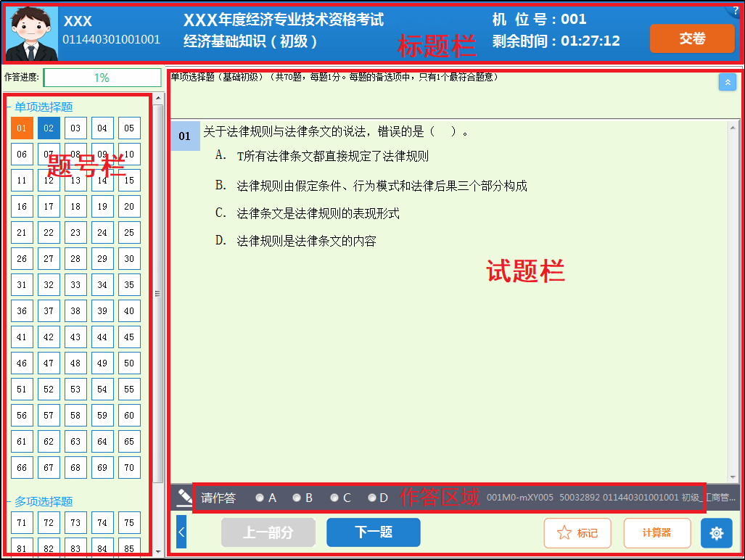Image resolution: width=745 pixels, height=560 pixels.
Task: Choose answer option C
Action: coord(334,498)
